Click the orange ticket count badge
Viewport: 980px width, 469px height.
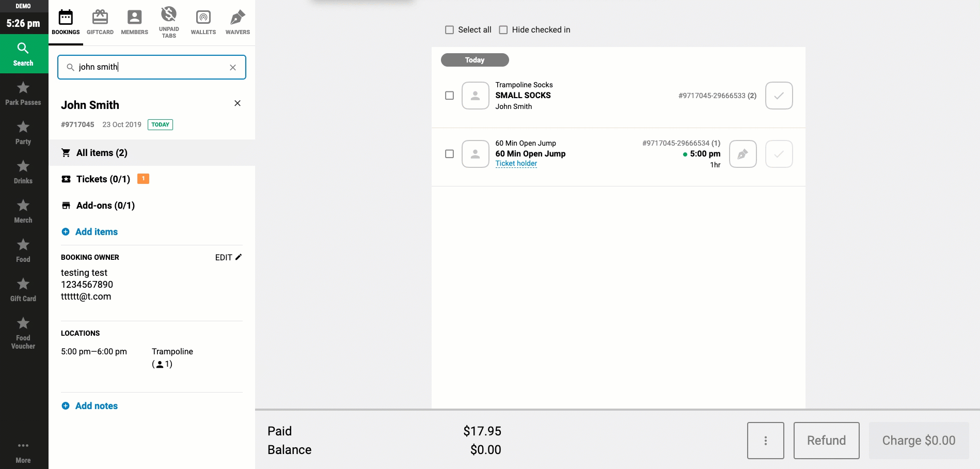(144, 179)
